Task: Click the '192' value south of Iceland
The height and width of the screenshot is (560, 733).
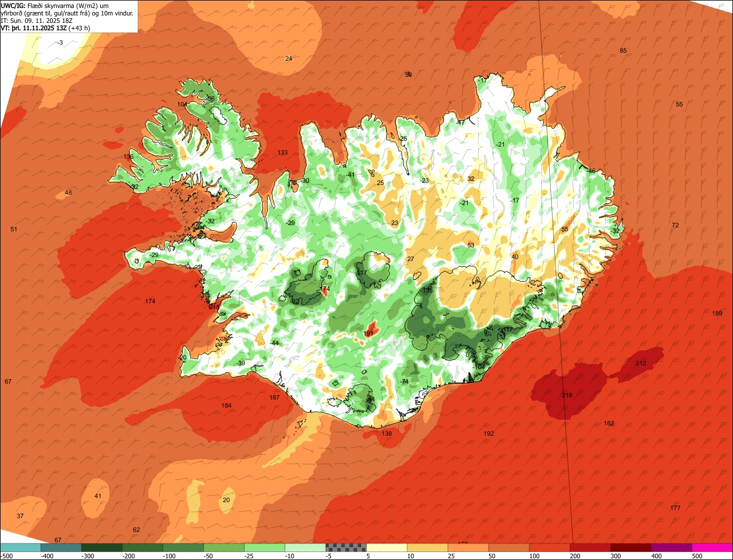Action: [x=488, y=433]
